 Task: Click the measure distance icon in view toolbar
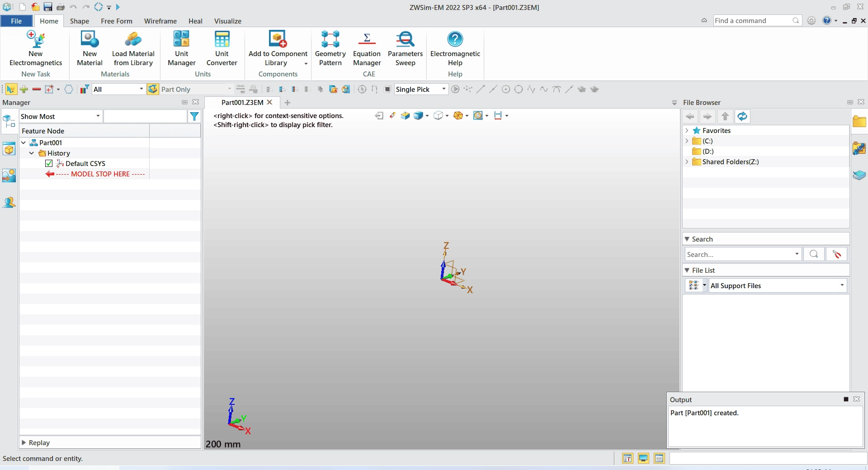pyautogui.click(x=498, y=115)
